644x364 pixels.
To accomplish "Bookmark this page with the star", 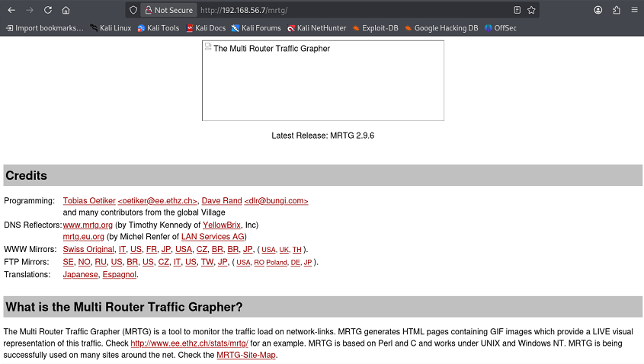I will pyautogui.click(x=531, y=10).
